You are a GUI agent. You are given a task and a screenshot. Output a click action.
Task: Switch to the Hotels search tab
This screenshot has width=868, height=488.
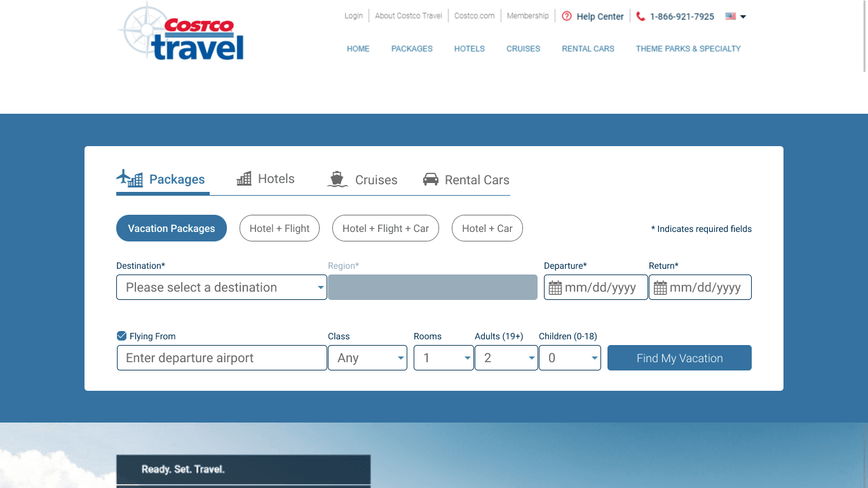click(266, 179)
